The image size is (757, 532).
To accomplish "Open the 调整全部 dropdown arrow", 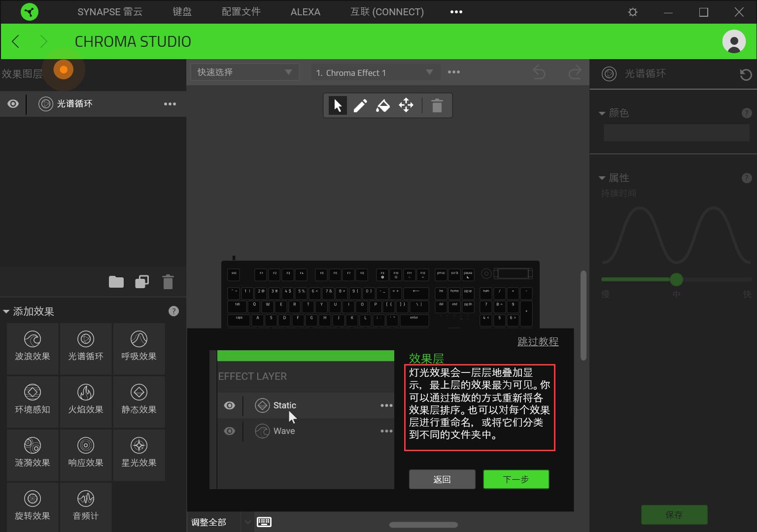I will pos(247,522).
